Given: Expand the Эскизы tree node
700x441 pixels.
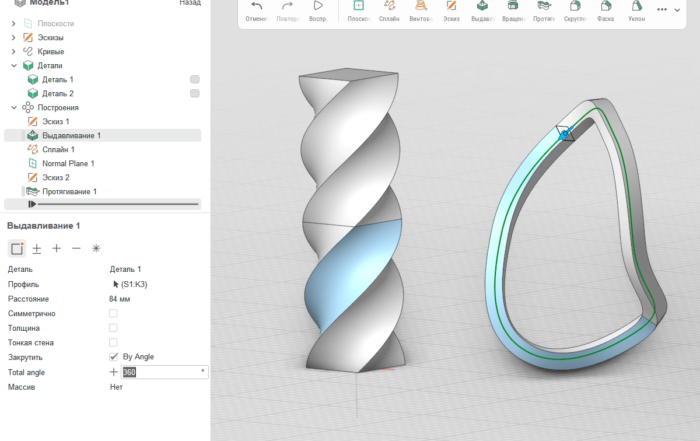Looking at the screenshot, I should (13, 37).
